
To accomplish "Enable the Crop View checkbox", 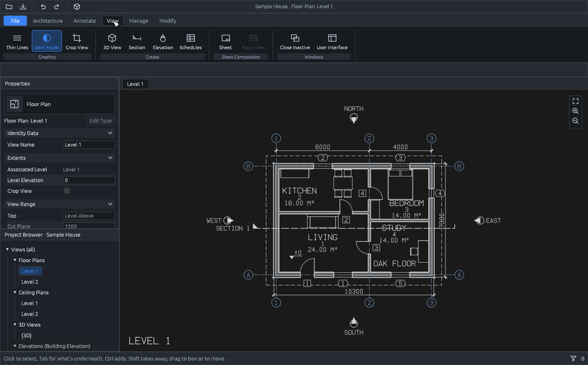I will click(67, 191).
